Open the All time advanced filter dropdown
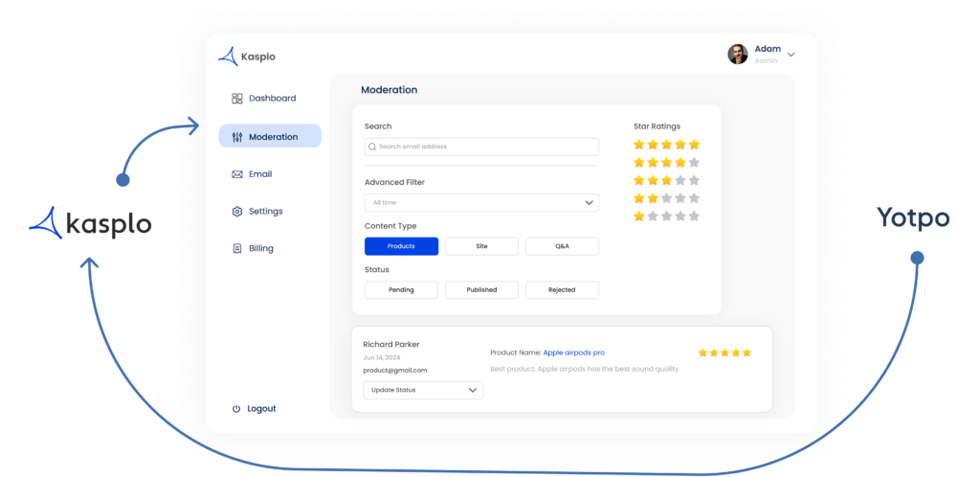 (482, 202)
